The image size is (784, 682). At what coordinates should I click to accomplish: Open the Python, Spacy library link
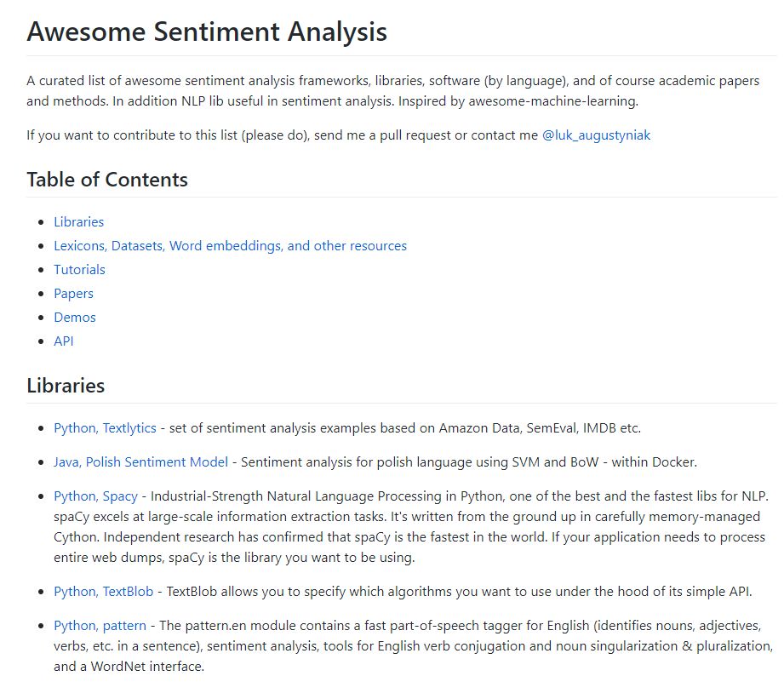tap(95, 496)
